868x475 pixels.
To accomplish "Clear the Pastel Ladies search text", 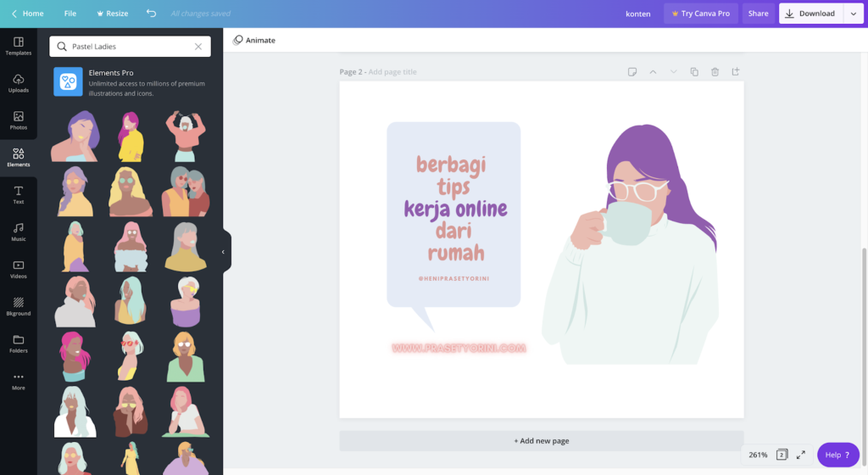I will [198, 47].
